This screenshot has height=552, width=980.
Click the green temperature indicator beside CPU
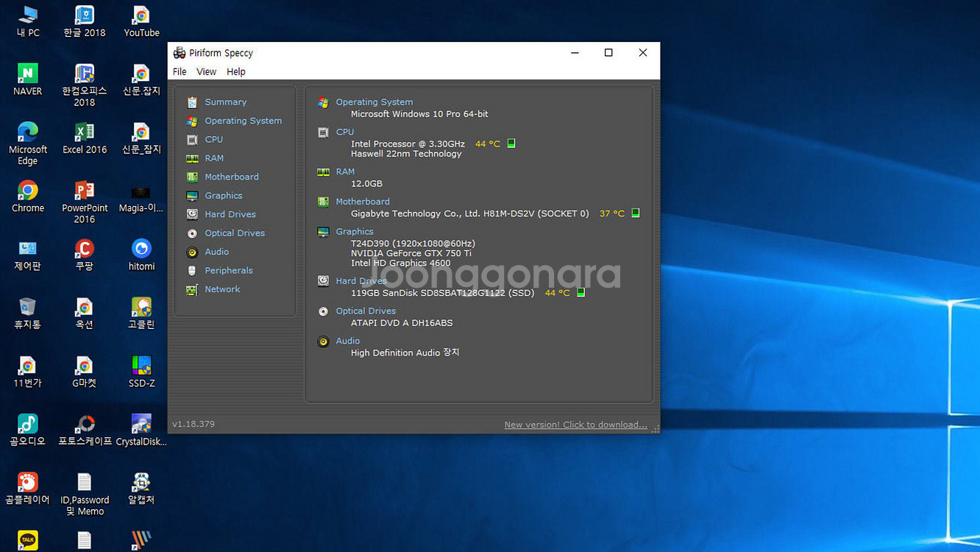point(511,144)
